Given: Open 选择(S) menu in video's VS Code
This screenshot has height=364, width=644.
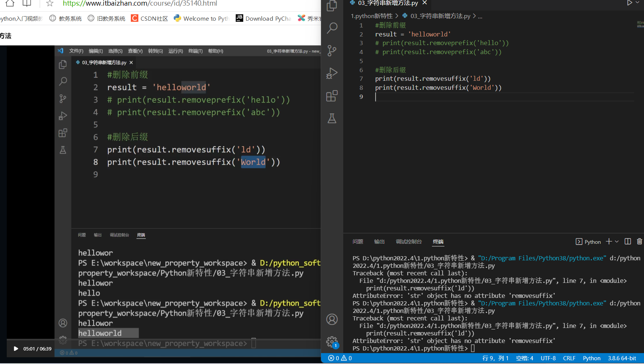Looking at the screenshot, I should [x=115, y=51].
